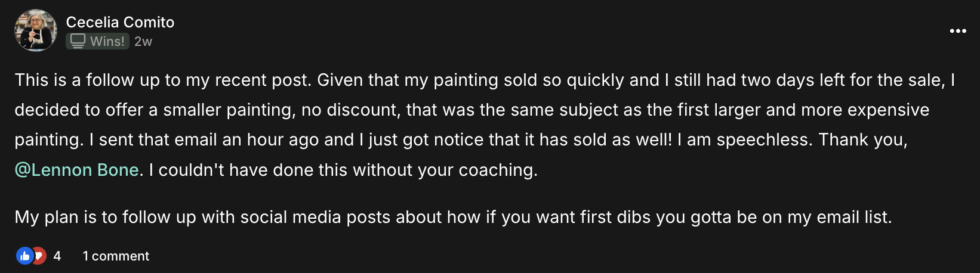Click the Cecelia Comito author name
980x273 pixels.
click(x=120, y=22)
